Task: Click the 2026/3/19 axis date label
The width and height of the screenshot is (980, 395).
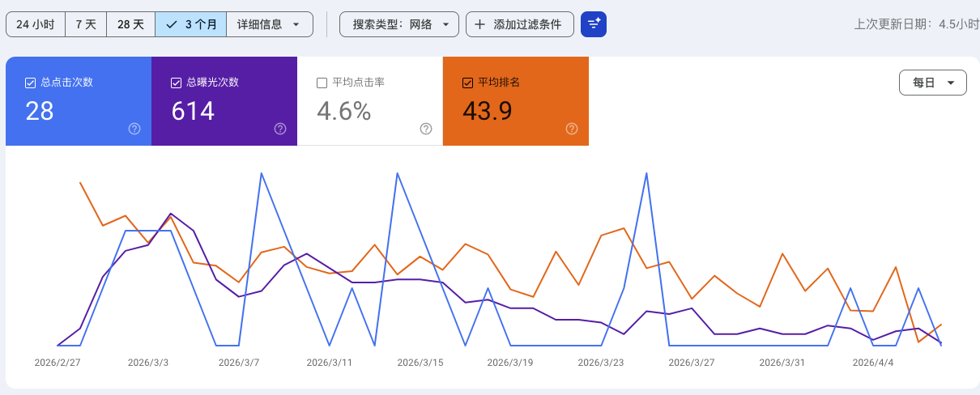Action: [x=510, y=363]
